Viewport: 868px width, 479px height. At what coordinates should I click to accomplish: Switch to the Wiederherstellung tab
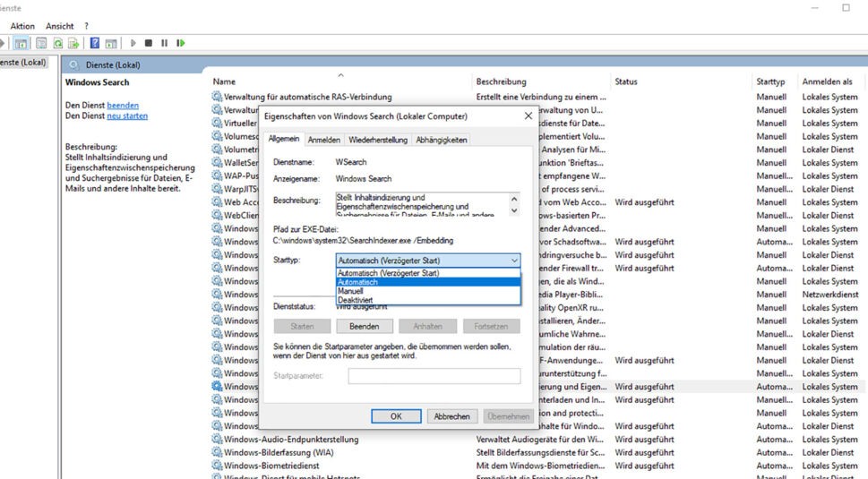pos(378,140)
